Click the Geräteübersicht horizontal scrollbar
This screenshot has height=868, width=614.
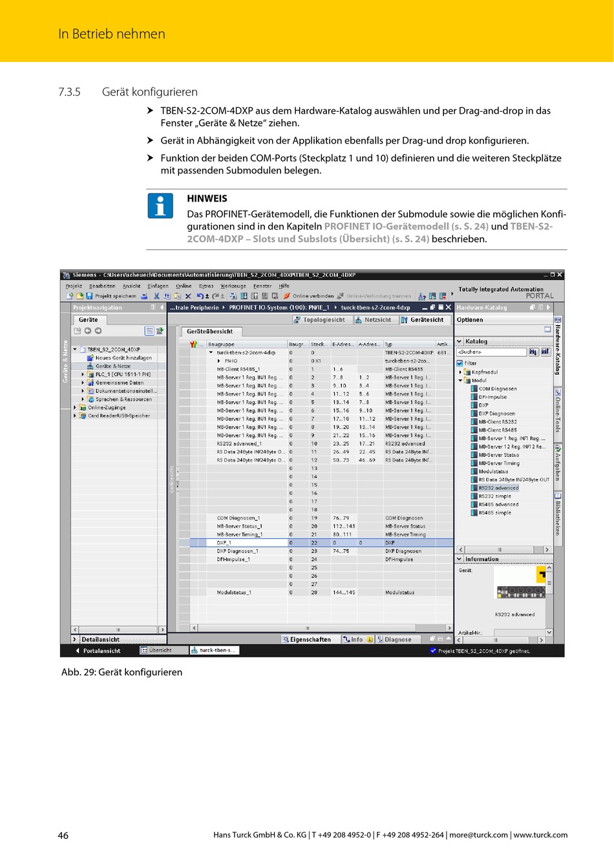(x=321, y=628)
